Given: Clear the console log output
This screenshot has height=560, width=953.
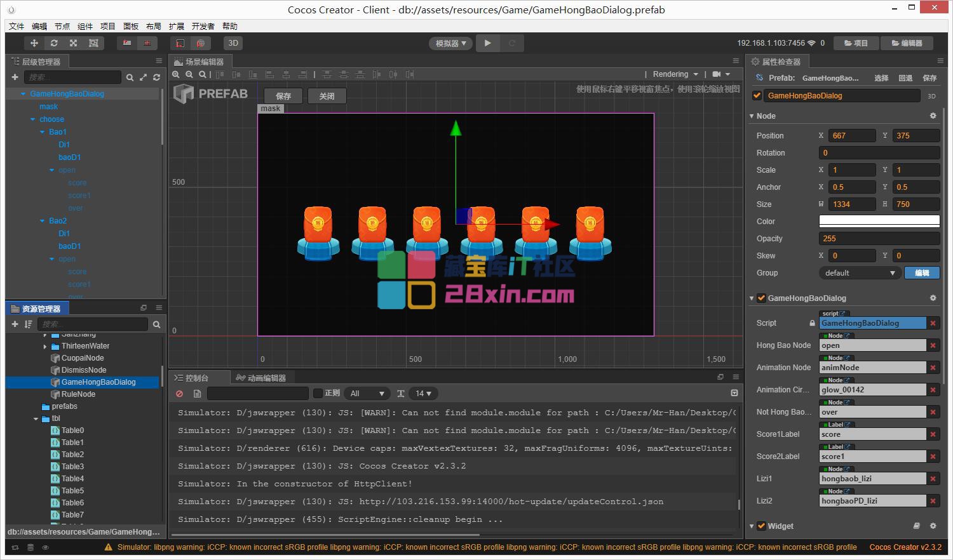Looking at the screenshot, I should 180,394.
